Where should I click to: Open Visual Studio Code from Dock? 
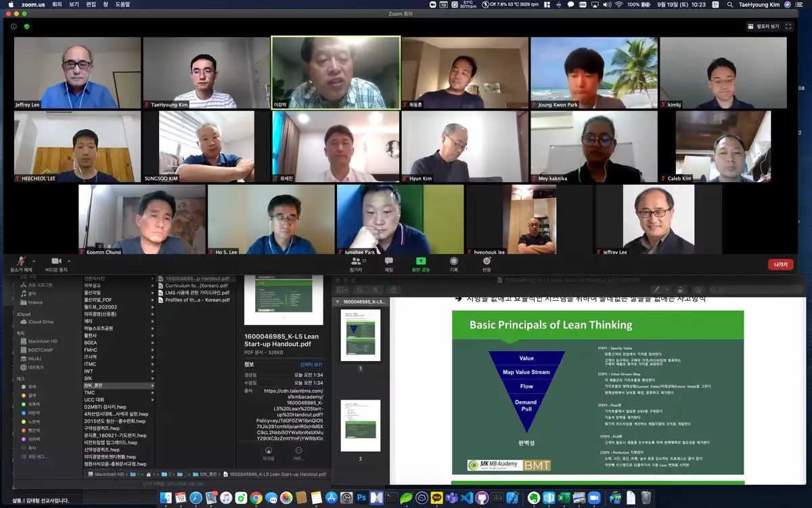tap(467, 498)
